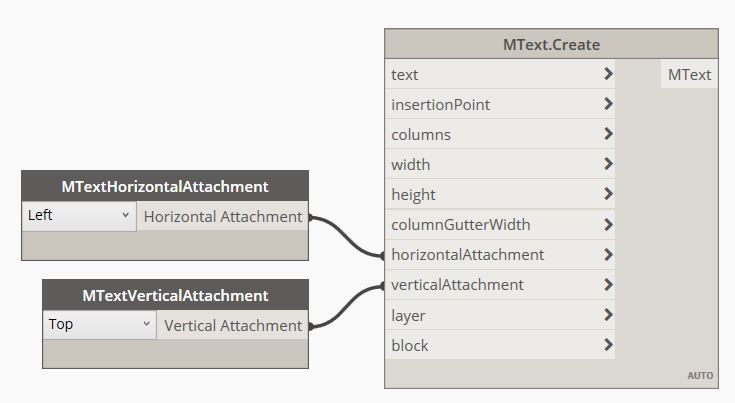Select the MText.Create node title bar
This screenshot has height=403, width=735.
pyautogui.click(x=551, y=45)
